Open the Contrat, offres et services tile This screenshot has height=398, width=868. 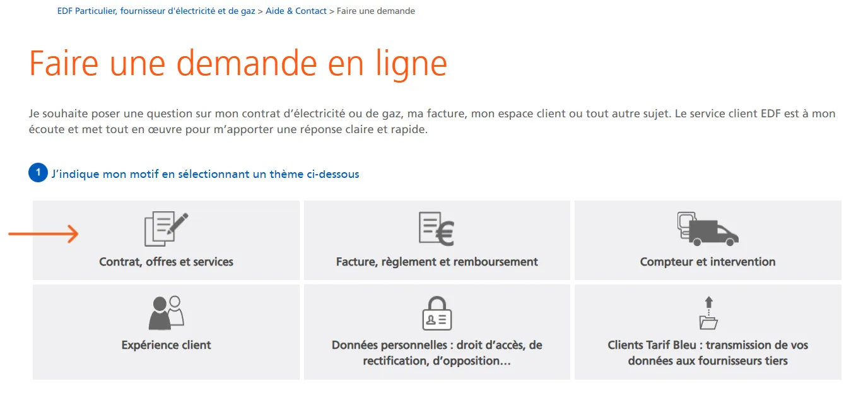coord(165,240)
